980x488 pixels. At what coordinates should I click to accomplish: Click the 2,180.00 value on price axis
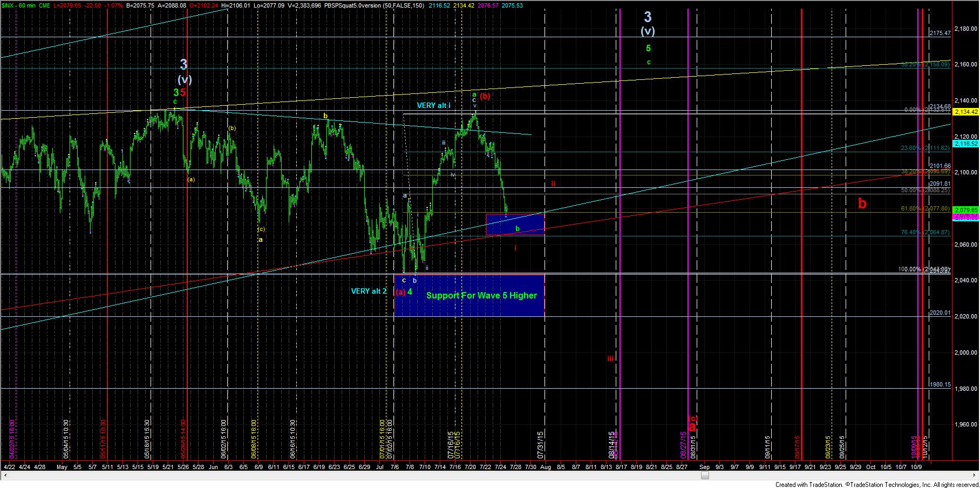click(x=966, y=28)
